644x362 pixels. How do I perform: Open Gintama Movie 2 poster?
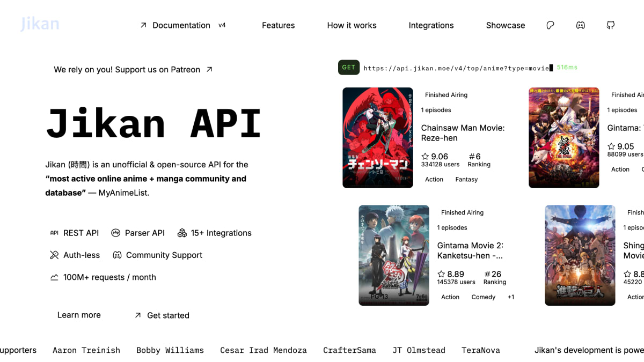coord(394,255)
